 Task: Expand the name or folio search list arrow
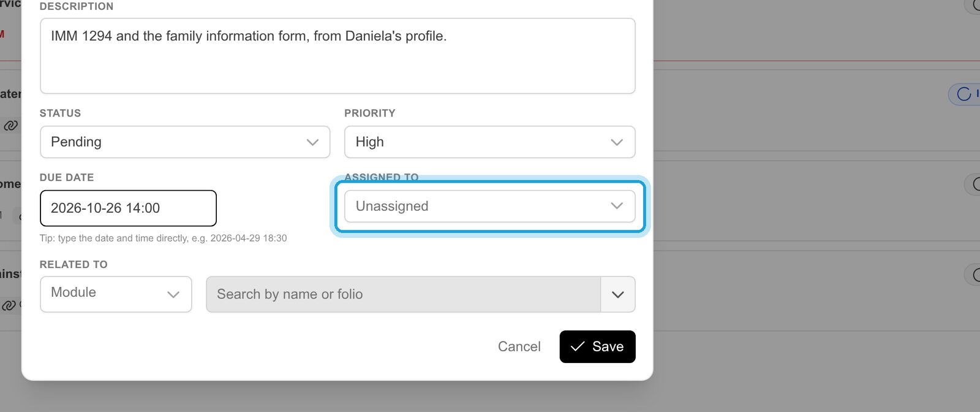click(617, 294)
